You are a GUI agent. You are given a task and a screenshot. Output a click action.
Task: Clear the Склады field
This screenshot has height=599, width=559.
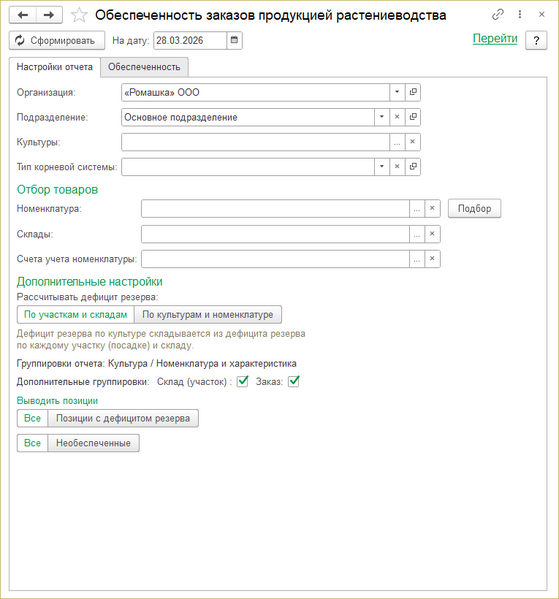(x=432, y=234)
